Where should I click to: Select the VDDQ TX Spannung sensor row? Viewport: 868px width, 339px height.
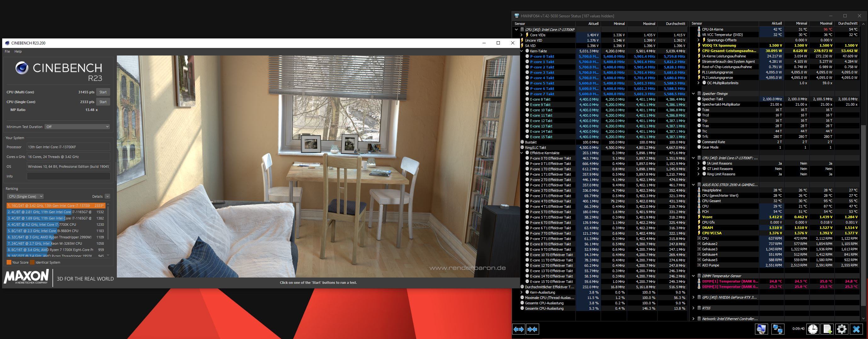[778, 45]
